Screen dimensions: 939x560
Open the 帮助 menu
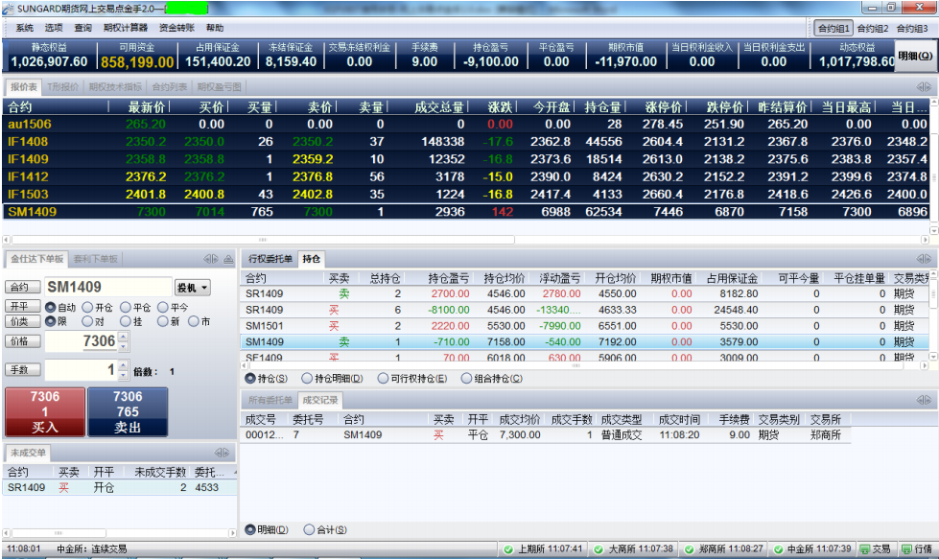click(x=215, y=28)
